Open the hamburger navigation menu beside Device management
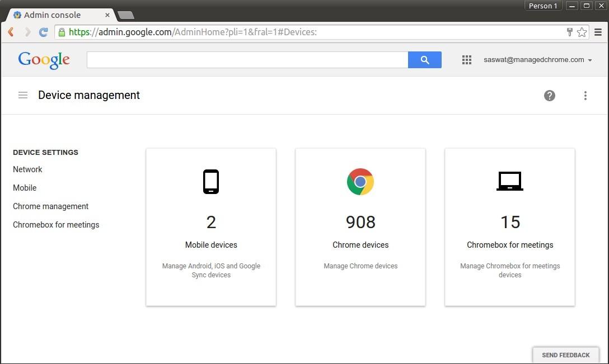 click(x=23, y=95)
